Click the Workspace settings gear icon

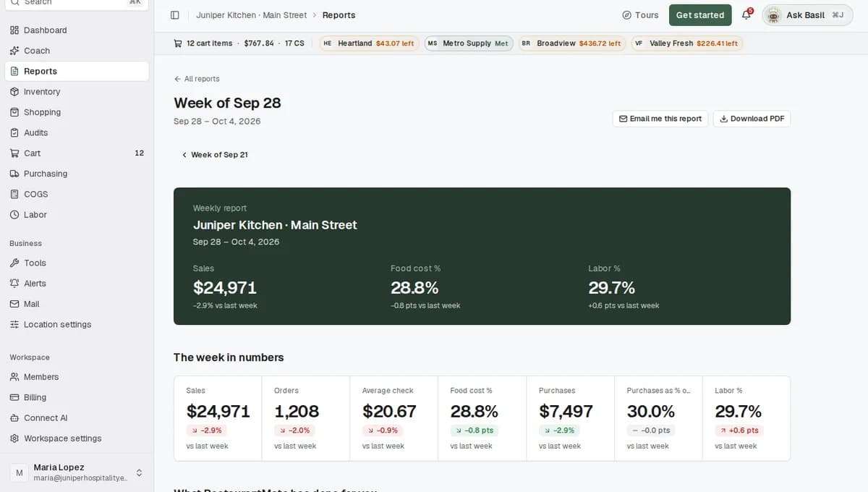pyautogui.click(x=14, y=438)
